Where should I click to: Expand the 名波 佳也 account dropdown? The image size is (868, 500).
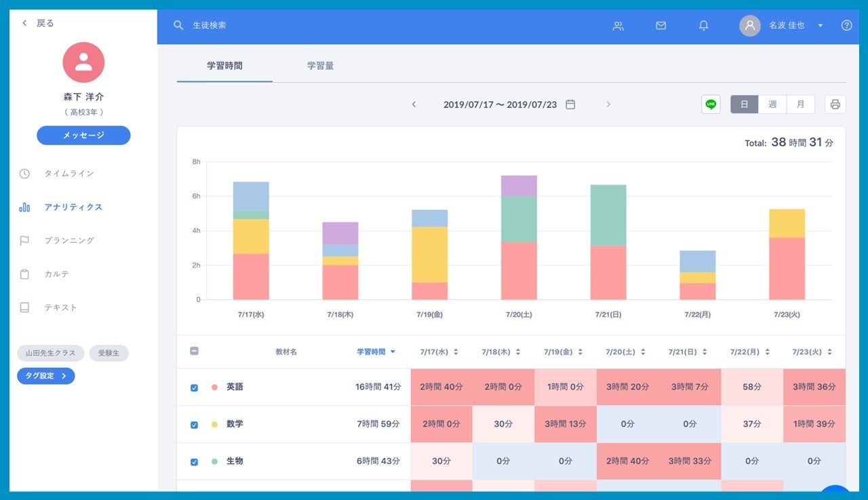(820, 26)
